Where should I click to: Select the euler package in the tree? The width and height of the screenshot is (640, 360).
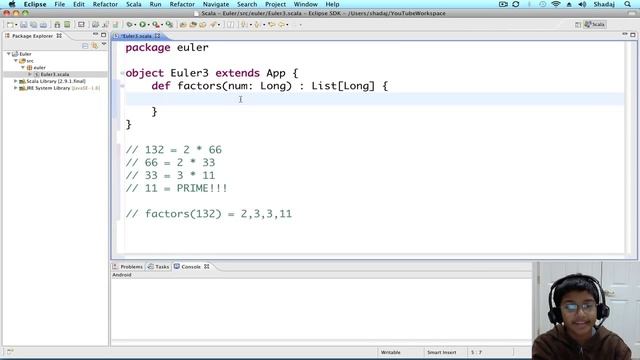[x=39, y=67]
